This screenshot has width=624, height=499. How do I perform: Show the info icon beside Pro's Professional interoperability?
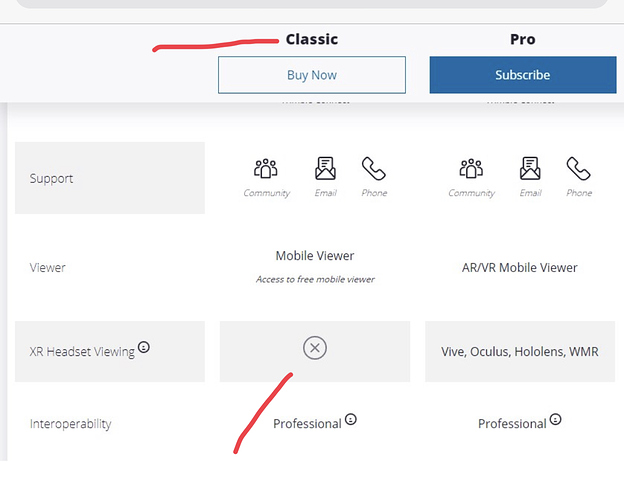click(556, 420)
